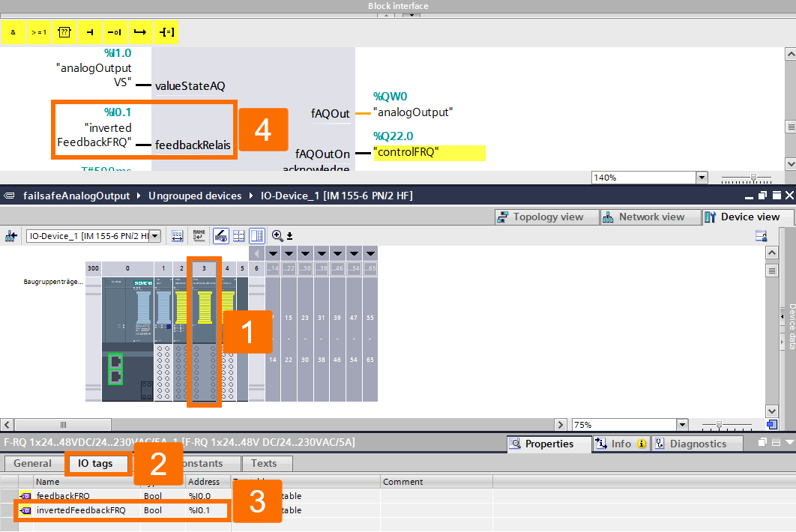The image size is (796, 532).
Task: Insert a coil output instruction
Action: 166,32
